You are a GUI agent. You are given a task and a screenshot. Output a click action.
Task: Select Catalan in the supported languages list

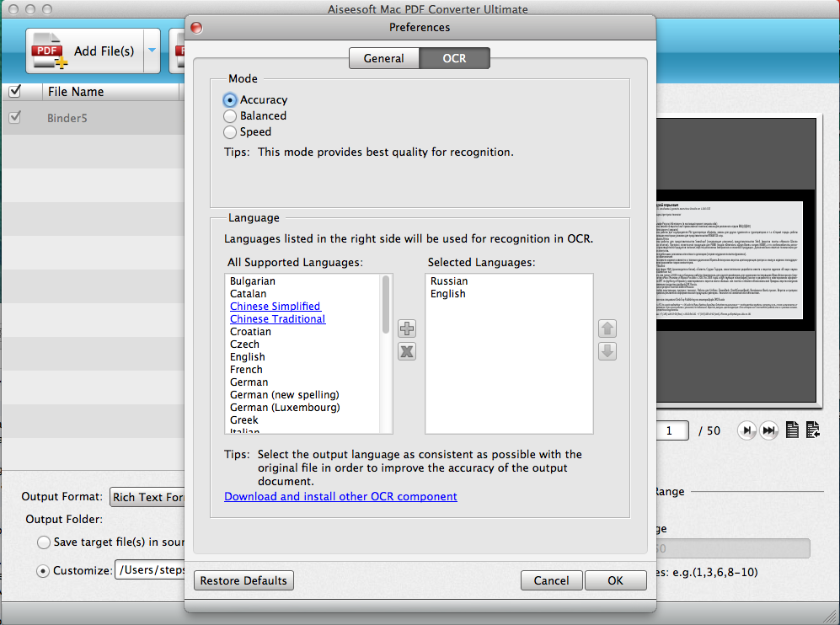[248, 294]
